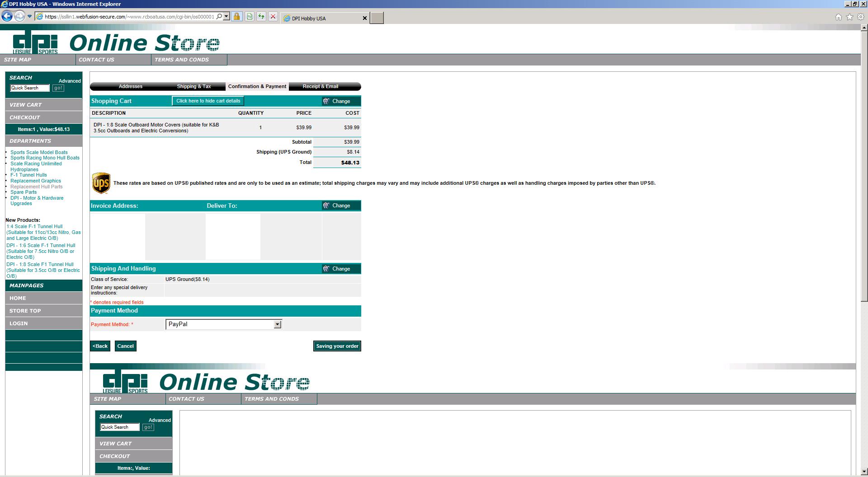Click the Change button for Shipping And Handling
This screenshot has height=477, width=868.
(x=341, y=269)
